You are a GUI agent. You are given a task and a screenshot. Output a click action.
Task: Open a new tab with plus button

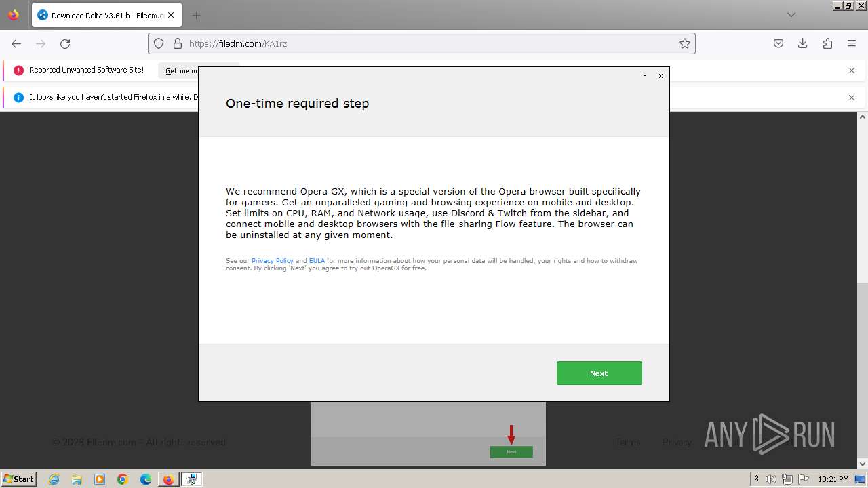coord(196,15)
